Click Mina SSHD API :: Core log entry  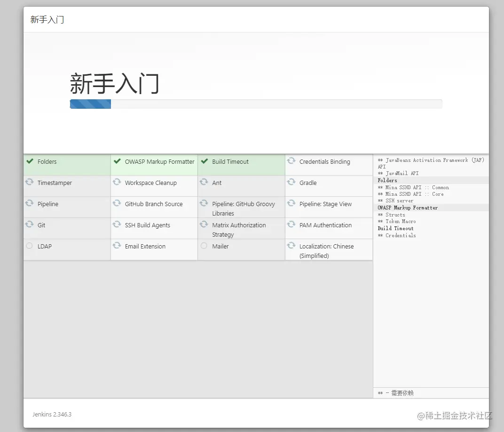tap(411, 194)
